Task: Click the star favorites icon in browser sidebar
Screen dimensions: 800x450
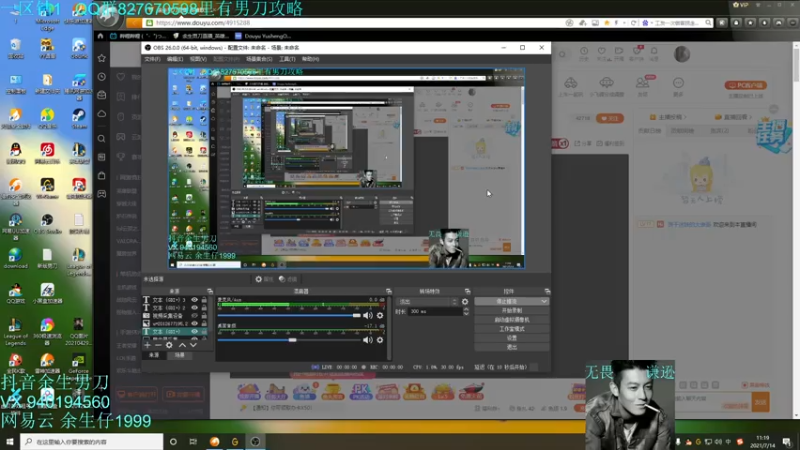Action: tap(102, 58)
